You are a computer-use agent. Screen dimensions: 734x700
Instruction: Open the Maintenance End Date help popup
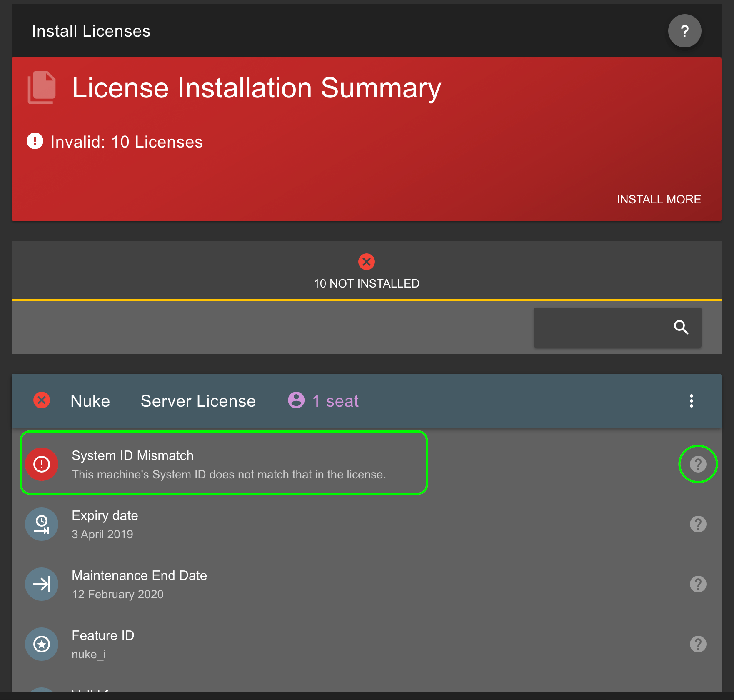click(698, 584)
